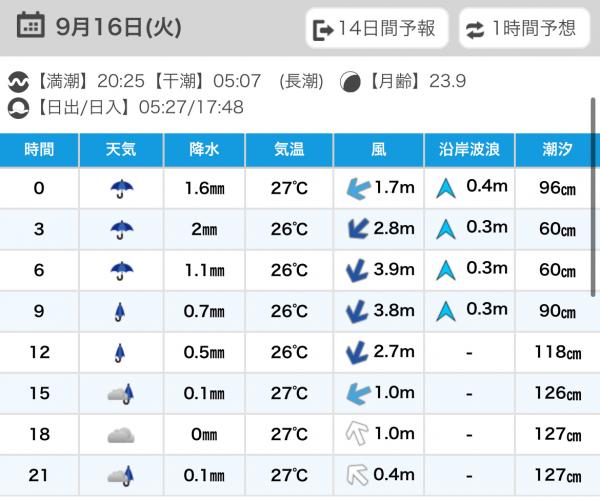Screen dimensions: 600x500
Task: Switch to 1時間予想 view
Action: (524, 29)
